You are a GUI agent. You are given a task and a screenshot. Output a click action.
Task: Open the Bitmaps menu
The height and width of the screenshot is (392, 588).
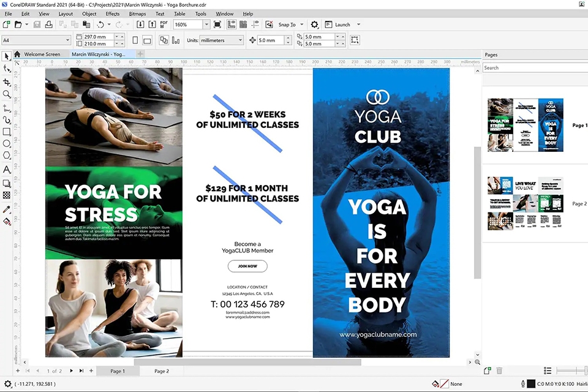click(137, 13)
